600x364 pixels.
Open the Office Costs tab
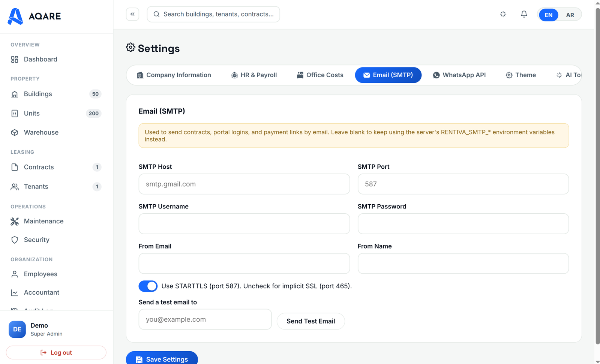320,75
